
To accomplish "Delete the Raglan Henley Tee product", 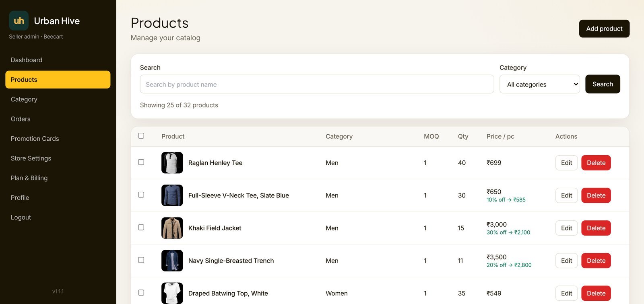I will tap(596, 163).
